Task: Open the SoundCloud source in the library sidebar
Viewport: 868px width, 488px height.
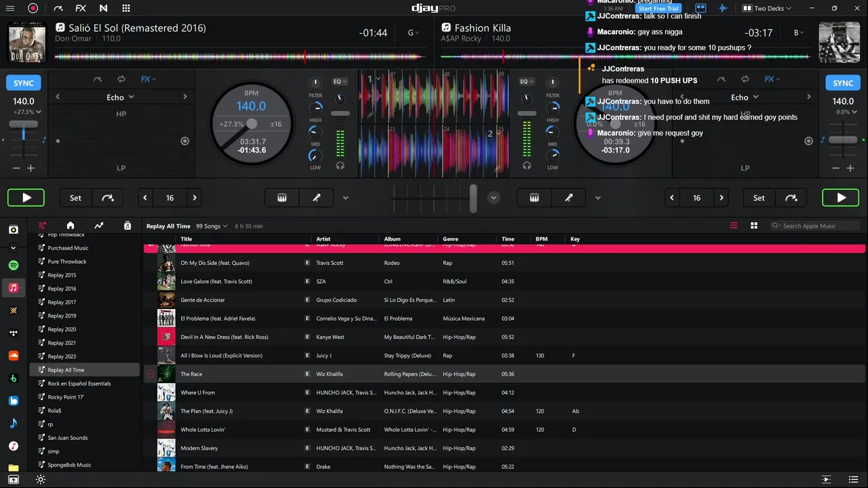Action: (x=14, y=355)
